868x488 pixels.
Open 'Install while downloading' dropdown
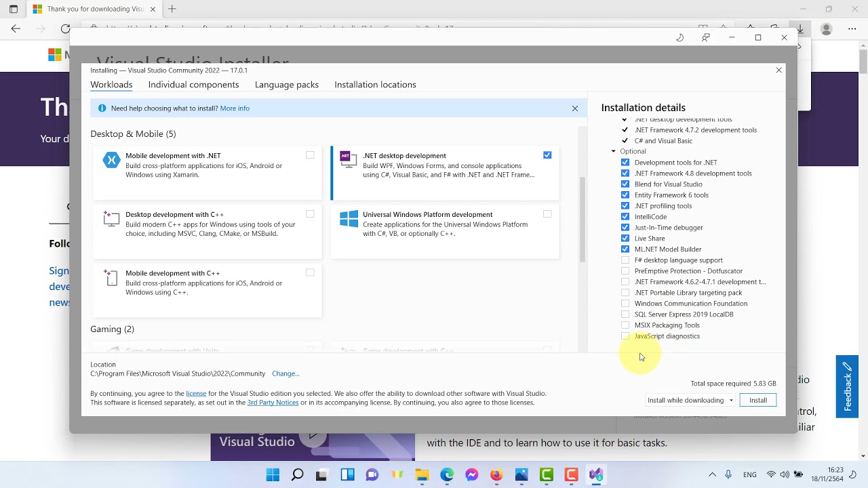pyautogui.click(x=690, y=400)
